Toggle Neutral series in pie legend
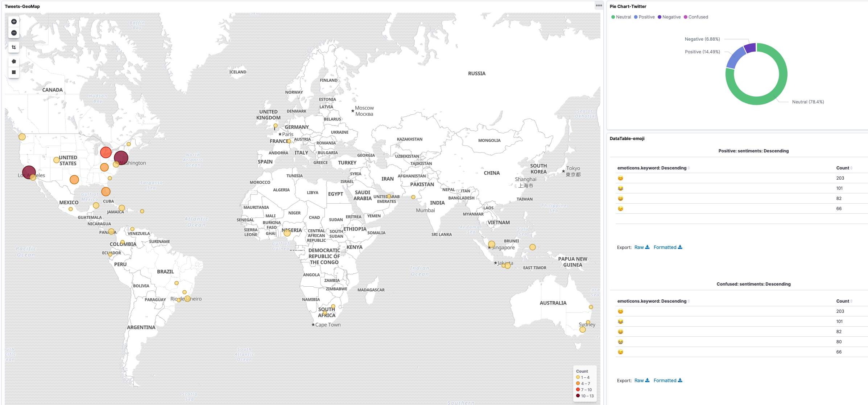Screen dimensions: 868x405 (623, 17)
